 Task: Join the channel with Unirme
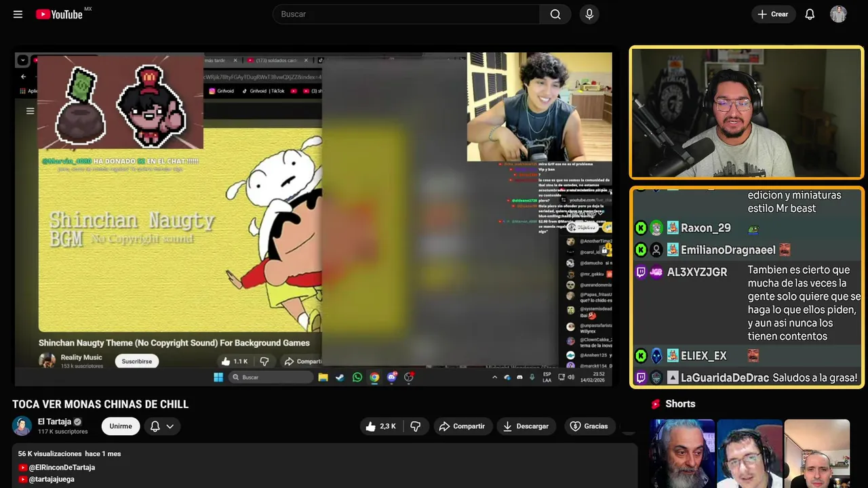pyautogui.click(x=121, y=426)
